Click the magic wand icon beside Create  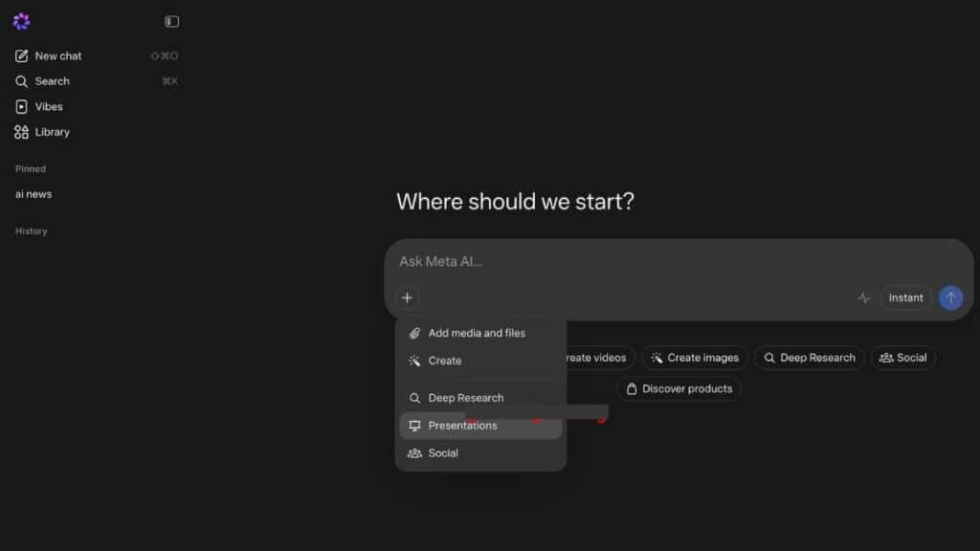click(x=414, y=361)
